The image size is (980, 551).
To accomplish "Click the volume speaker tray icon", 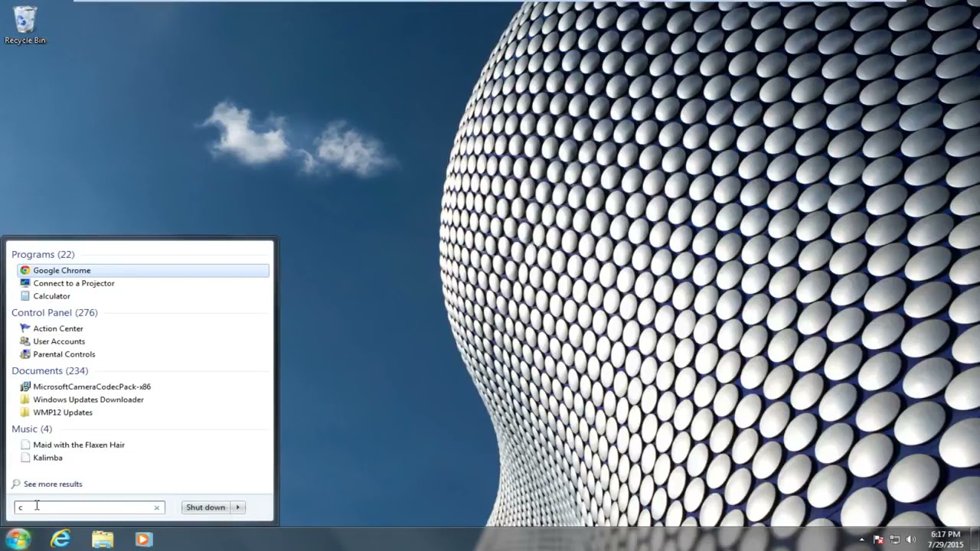I will point(911,540).
